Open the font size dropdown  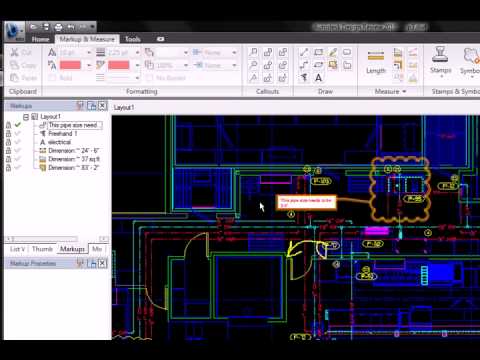pos(89,53)
